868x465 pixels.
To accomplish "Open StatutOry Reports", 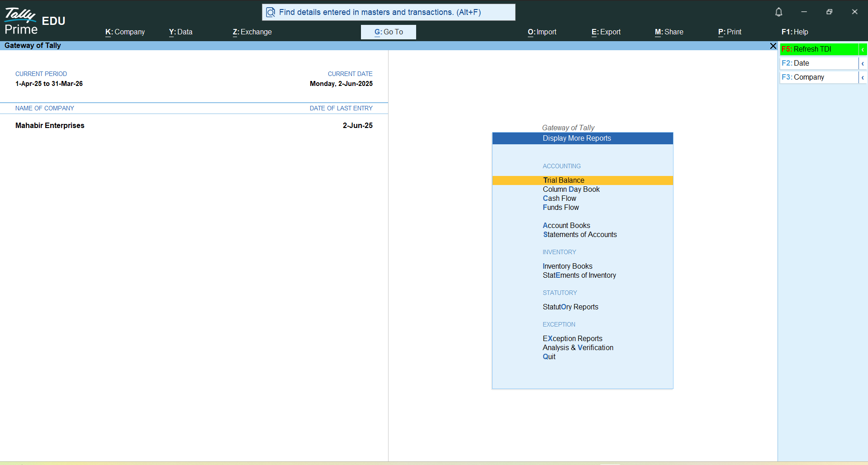I will tap(570, 307).
